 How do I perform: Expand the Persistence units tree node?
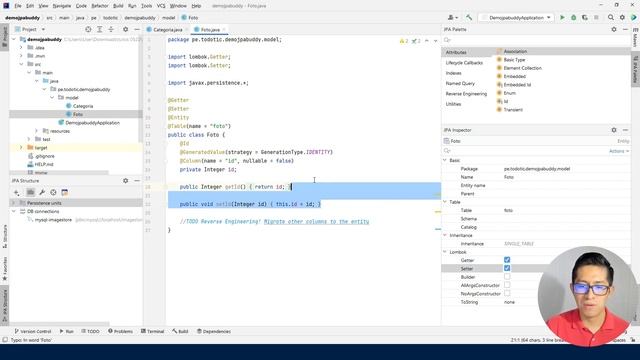coord(14,203)
